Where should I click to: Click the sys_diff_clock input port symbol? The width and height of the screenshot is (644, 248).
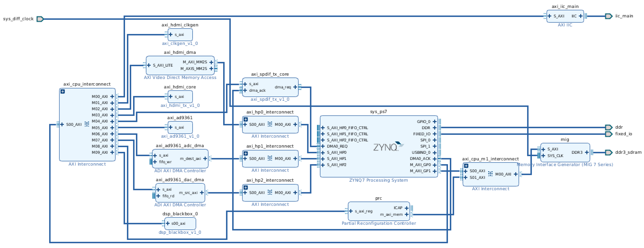click(x=40, y=19)
